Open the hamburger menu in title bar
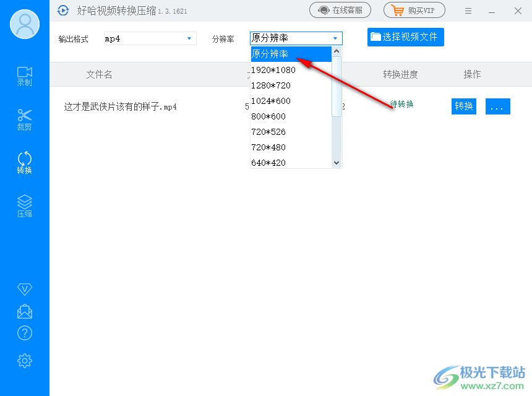Viewport: 532px width, 396px height. (x=468, y=11)
